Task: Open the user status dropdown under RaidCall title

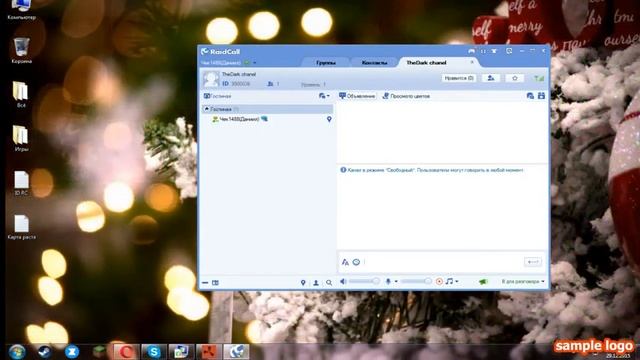Action: point(254,63)
